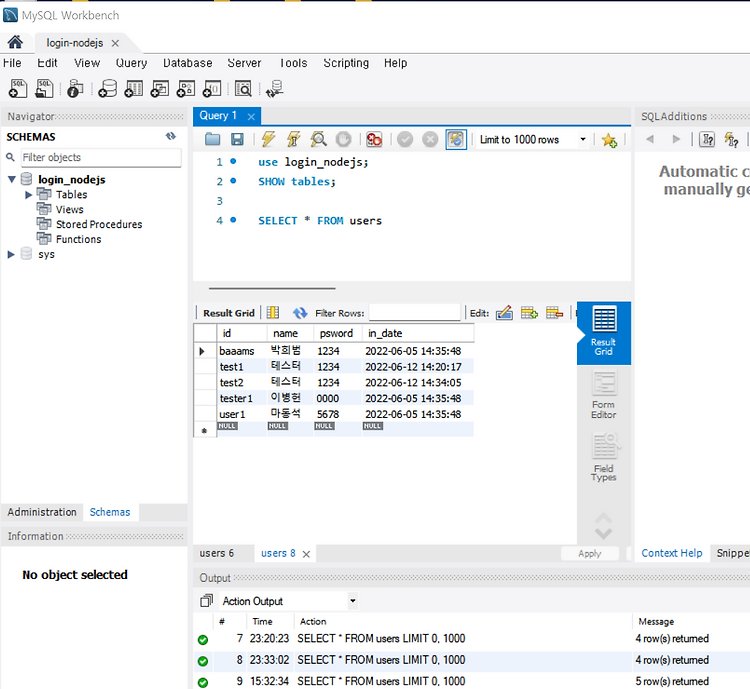Rollback transaction X icon

click(430, 139)
